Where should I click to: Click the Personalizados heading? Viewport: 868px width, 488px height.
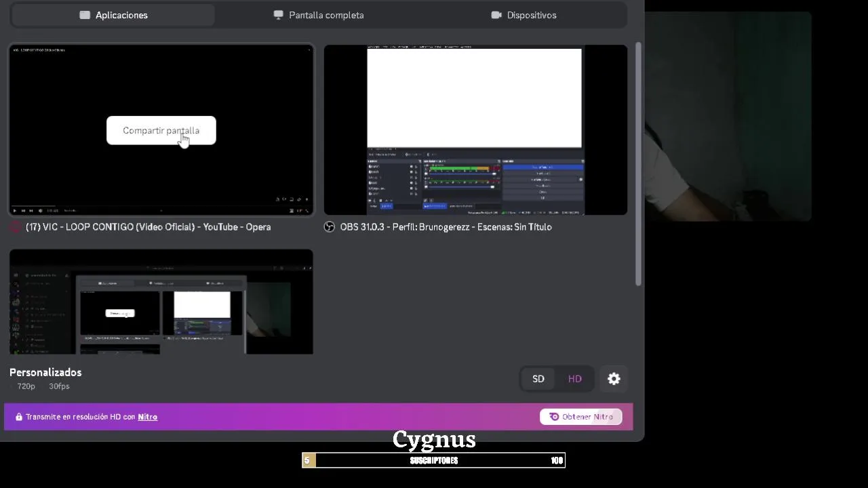coord(45,372)
